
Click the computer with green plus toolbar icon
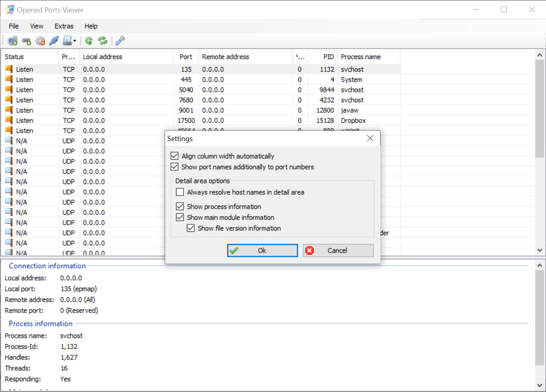(x=12, y=40)
